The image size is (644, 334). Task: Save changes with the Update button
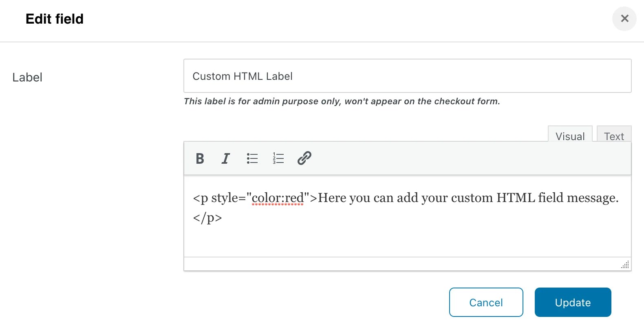573,302
